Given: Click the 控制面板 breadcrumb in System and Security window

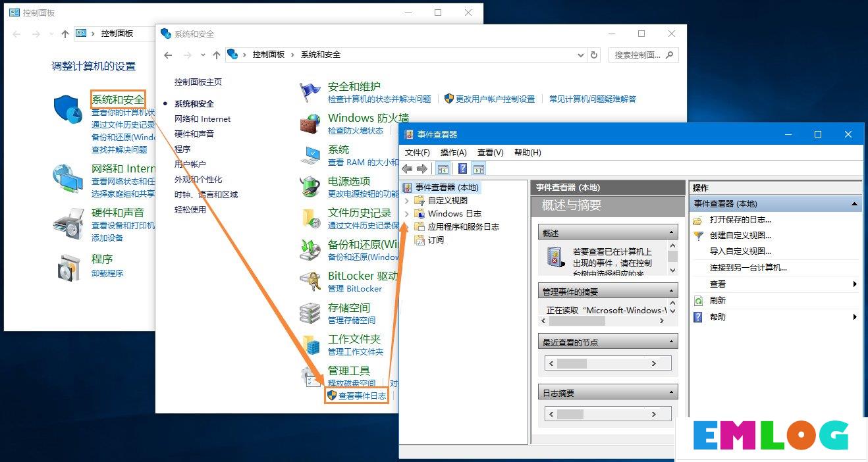Looking at the screenshot, I should (x=269, y=55).
